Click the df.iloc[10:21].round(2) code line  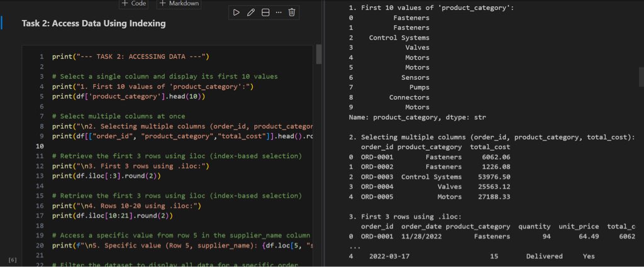(x=113, y=215)
